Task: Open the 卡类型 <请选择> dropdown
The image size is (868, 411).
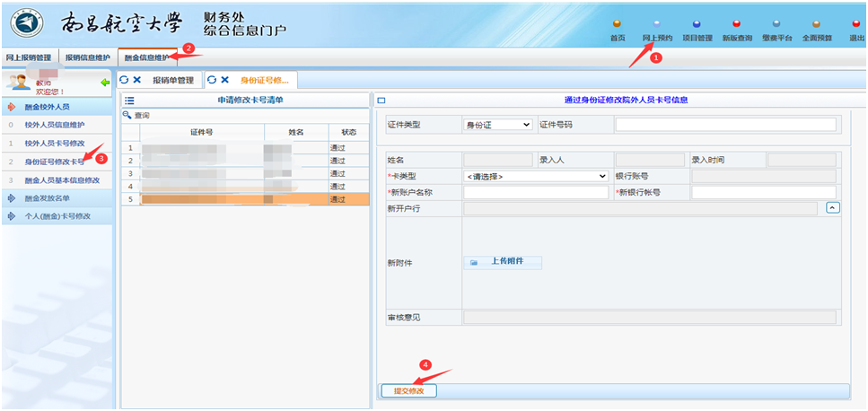Action: click(536, 176)
